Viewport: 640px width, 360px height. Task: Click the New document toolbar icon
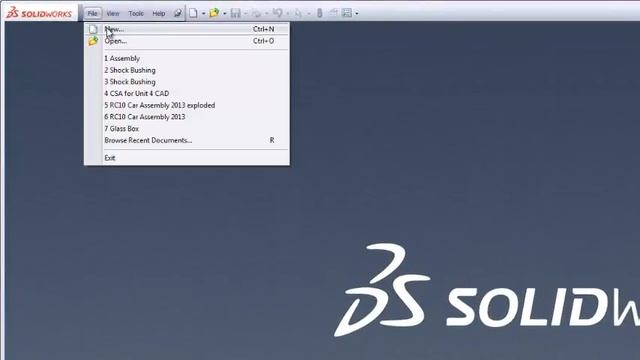193,13
